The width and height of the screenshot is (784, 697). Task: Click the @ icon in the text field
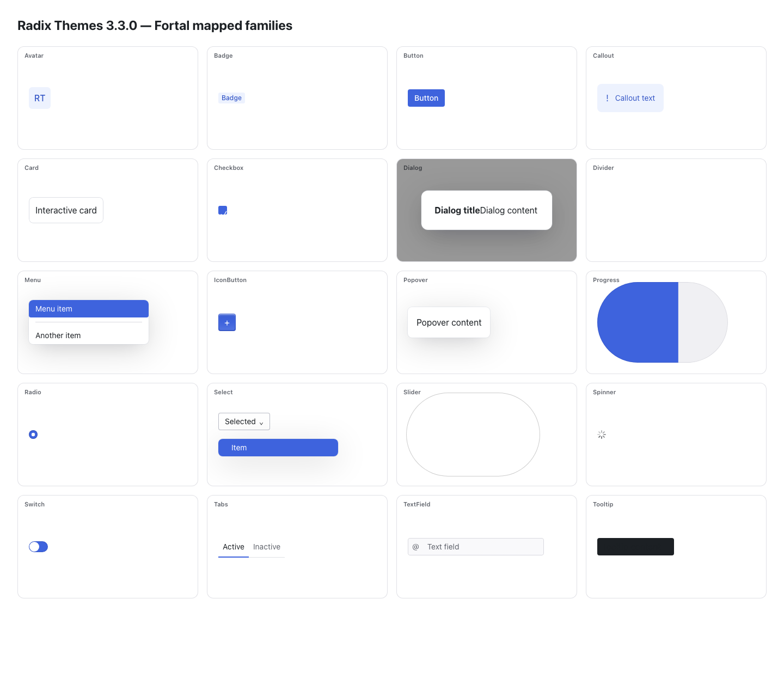pyautogui.click(x=416, y=547)
